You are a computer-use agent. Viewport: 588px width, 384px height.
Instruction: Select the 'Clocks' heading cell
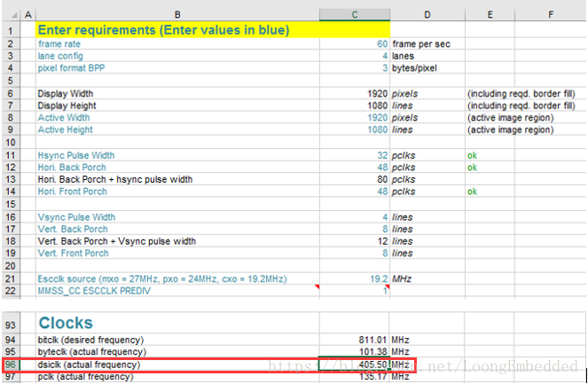tap(177, 323)
